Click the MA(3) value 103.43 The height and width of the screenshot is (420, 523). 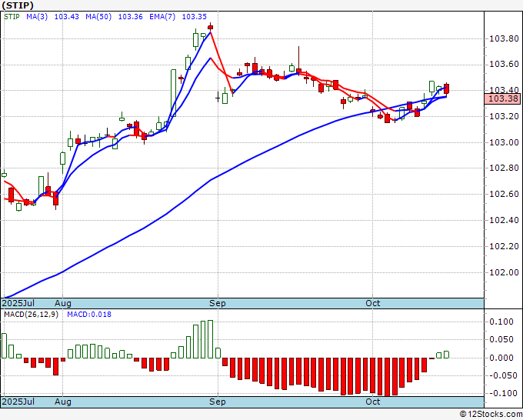[x=67, y=16]
